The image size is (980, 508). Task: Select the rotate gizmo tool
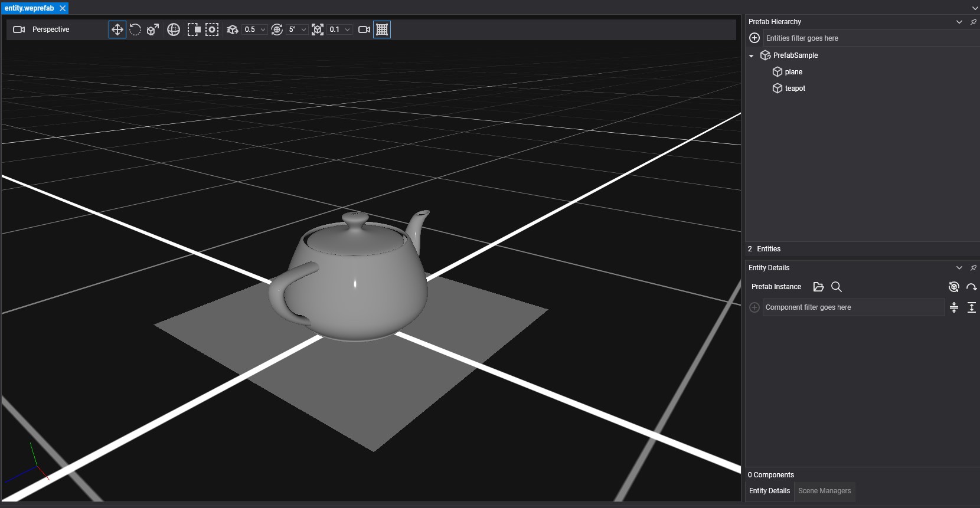tap(135, 30)
